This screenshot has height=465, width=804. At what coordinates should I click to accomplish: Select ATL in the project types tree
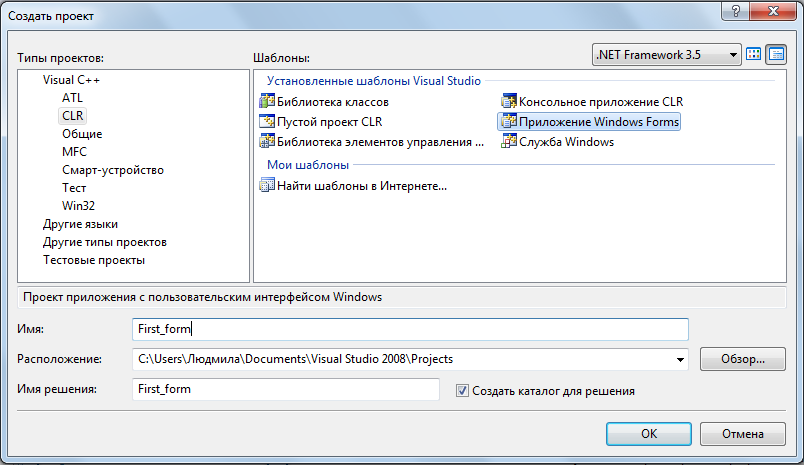click(x=73, y=98)
